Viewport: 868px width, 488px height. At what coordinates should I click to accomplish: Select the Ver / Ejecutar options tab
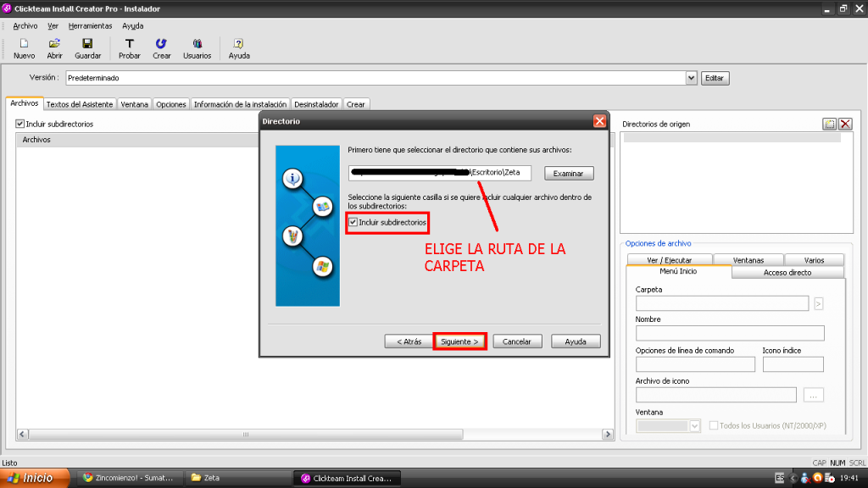click(670, 260)
